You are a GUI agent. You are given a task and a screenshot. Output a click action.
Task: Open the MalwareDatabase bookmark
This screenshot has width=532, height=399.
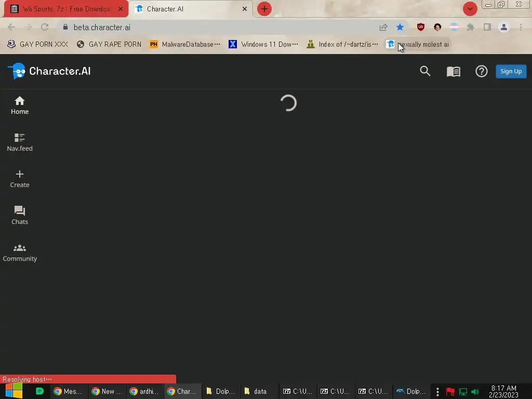tap(185, 45)
